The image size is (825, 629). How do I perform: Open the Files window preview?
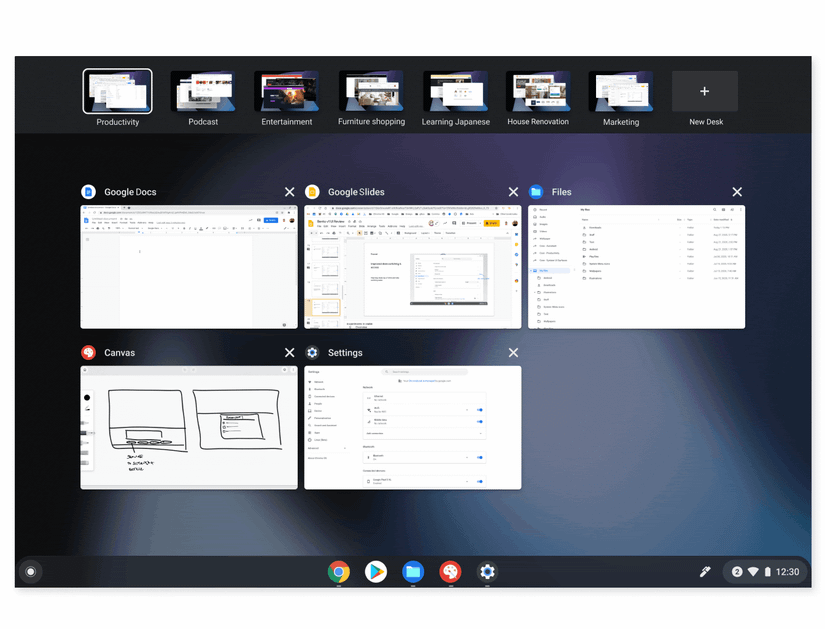click(636, 266)
